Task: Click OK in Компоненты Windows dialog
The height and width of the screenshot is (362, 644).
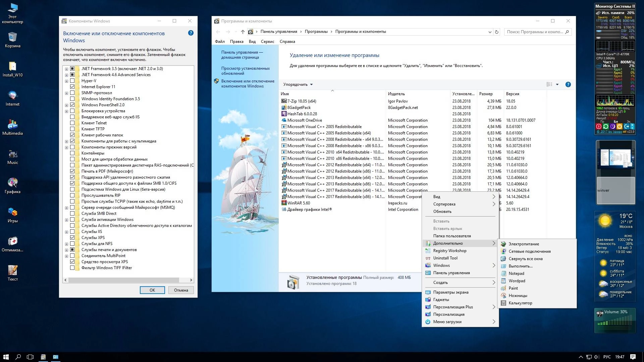Action: click(152, 290)
